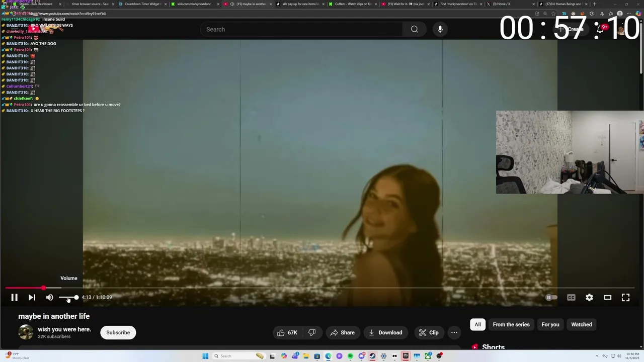644x362 pixels.
Task: Open the browser extensions puzzle icon
Action: point(592,14)
